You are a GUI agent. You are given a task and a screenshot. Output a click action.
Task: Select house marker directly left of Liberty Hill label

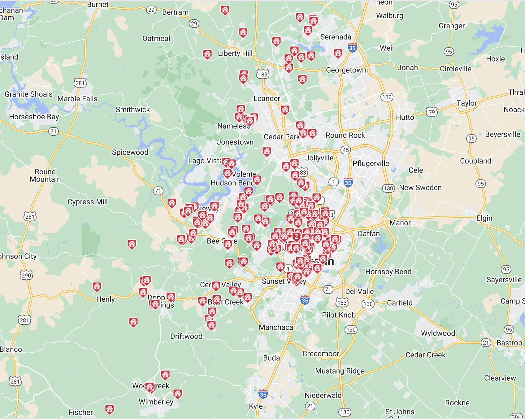click(207, 55)
